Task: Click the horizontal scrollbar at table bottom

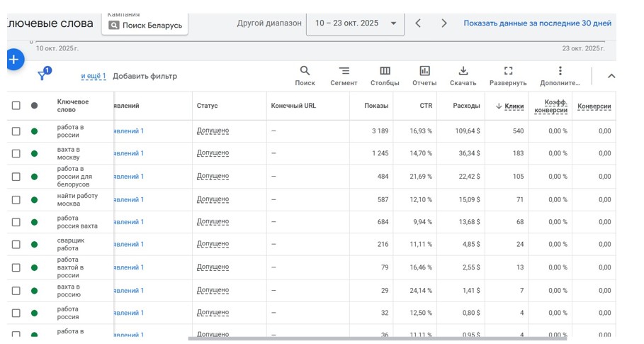Action: [x=375, y=339]
